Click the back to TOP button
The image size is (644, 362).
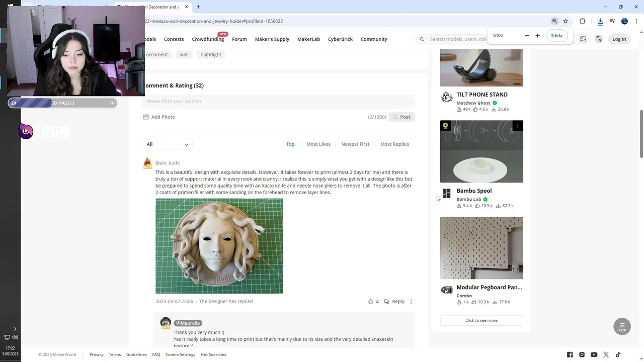point(622,326)
